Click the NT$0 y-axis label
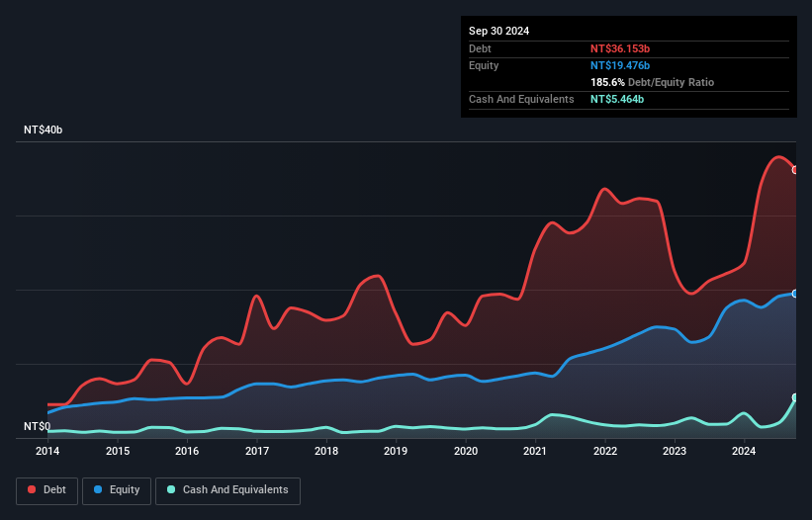 [38, 426]
